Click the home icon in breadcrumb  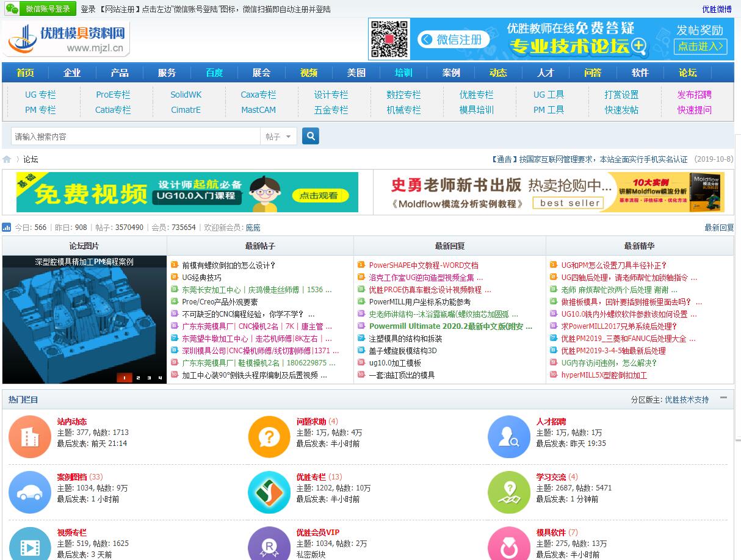[7, 159]
